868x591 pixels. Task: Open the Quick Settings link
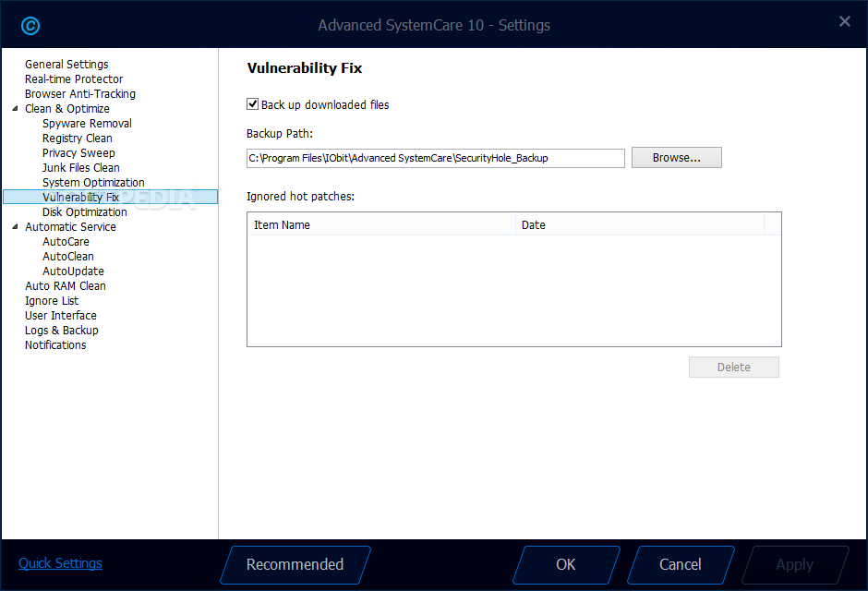(60, 563)
